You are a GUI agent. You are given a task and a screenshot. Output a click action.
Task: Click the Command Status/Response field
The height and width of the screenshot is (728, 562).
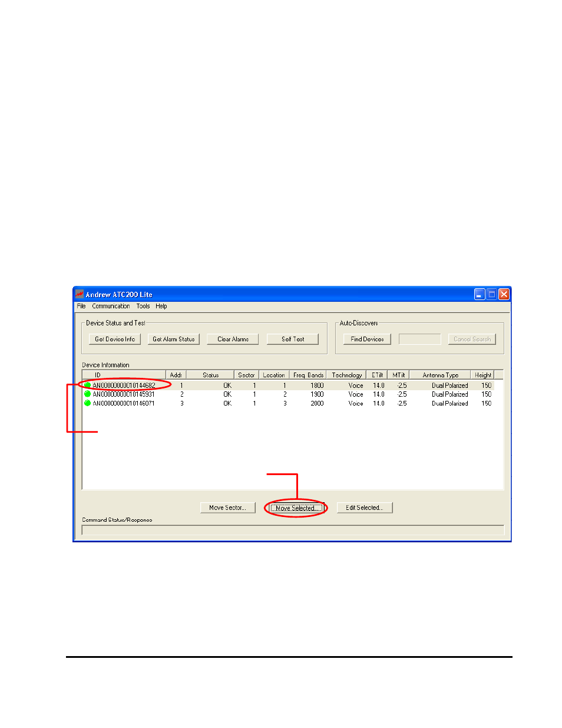(293, 530)
